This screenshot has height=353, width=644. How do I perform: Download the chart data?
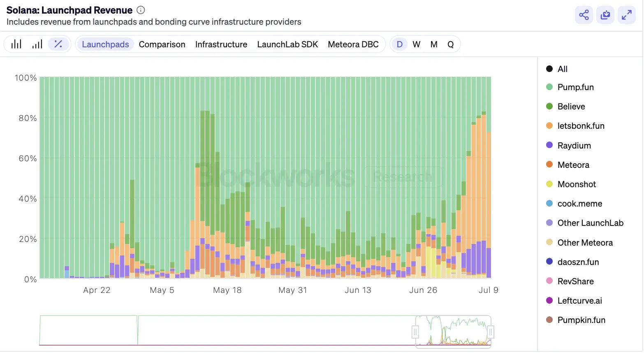coord(605,15)
